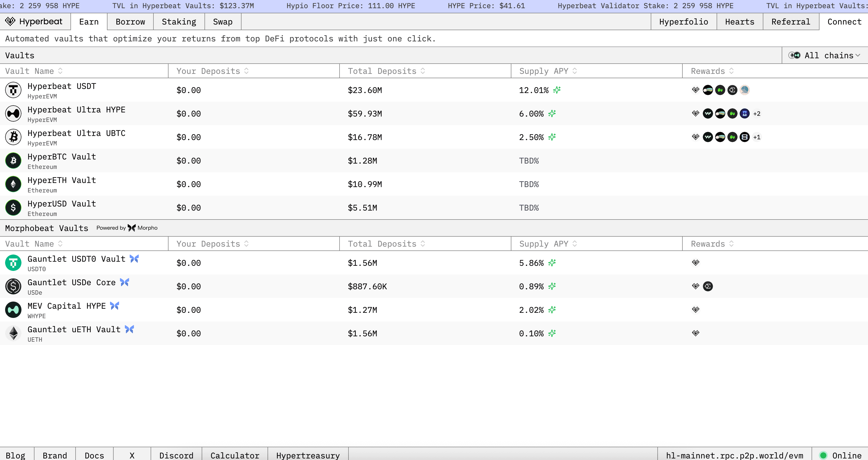
Task: Open the HyperUSD Vault row
Action: click(62, 204)
